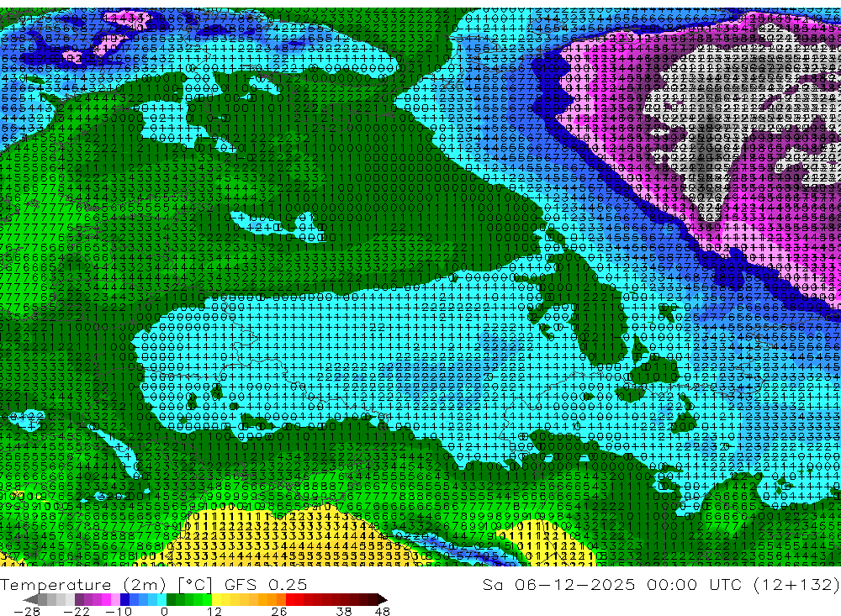Click the "-10" legend value
Viewport: 841px width, 616px height.
(119, 612)
